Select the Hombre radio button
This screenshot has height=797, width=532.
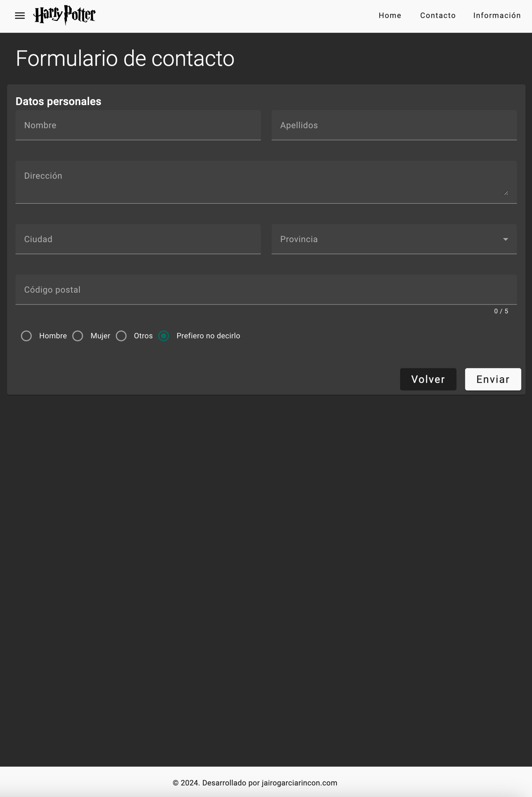[x=27, y=336]
